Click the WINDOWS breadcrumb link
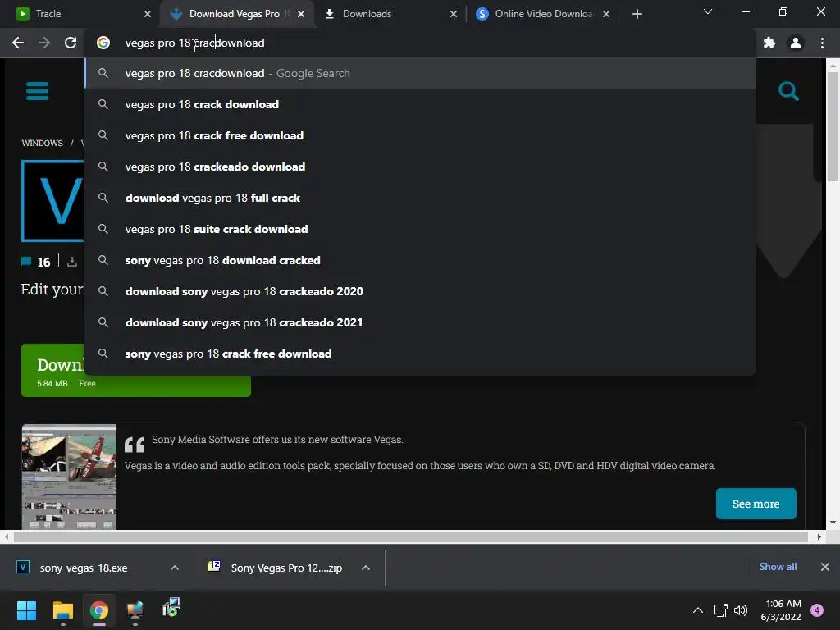 43,143
